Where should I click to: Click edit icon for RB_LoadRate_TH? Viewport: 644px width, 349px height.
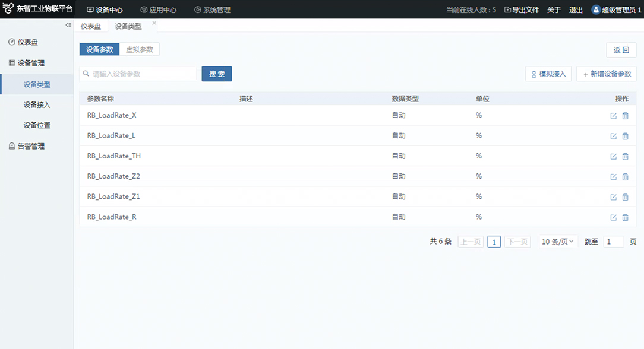point(614,156)
